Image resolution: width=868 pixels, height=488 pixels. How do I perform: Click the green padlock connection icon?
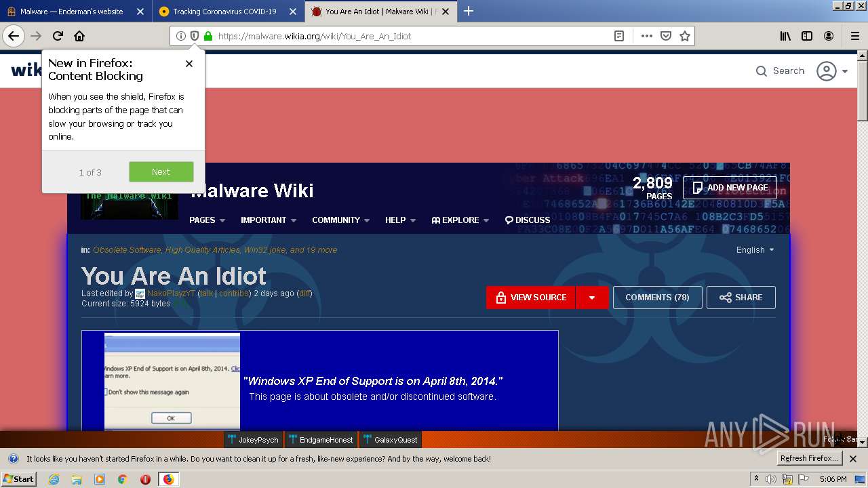pyautogui.click(x=208, y=36)
